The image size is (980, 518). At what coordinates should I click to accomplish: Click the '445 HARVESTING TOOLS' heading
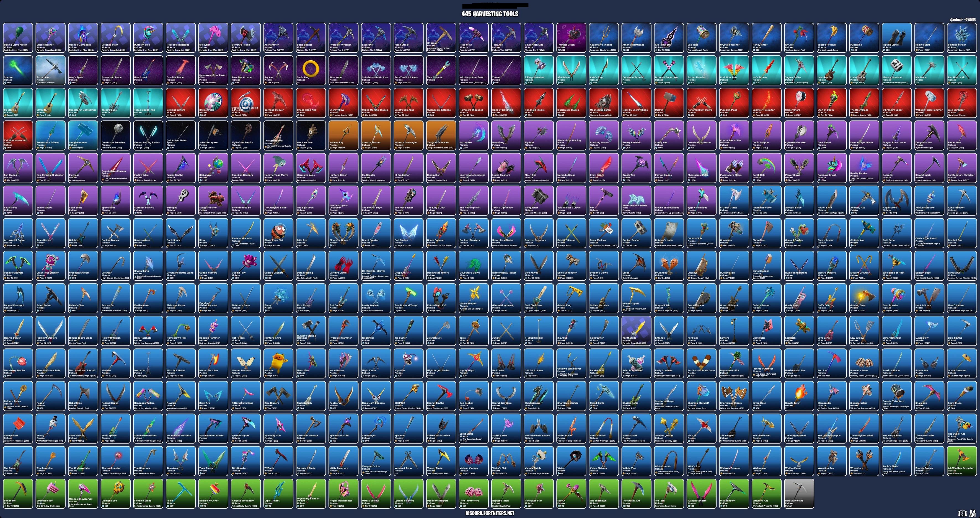tap(490, 14)
